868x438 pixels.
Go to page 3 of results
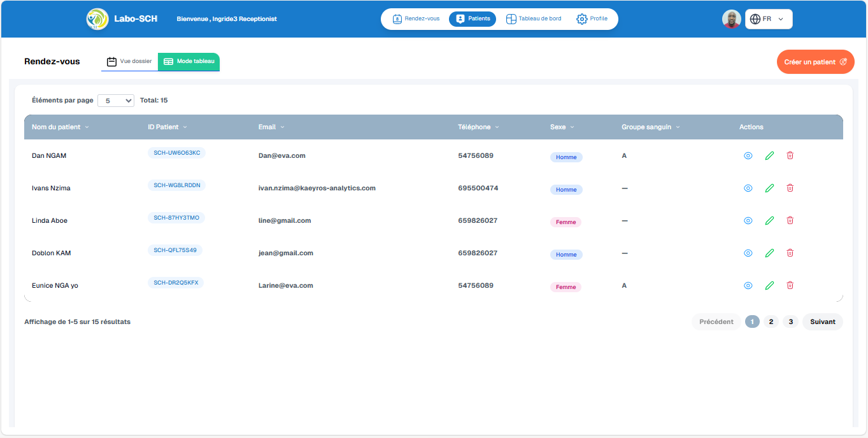click(x=790, y=321)
